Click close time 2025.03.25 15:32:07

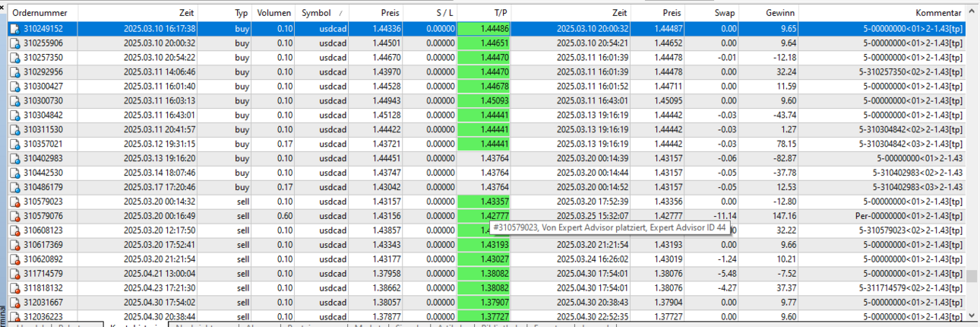tap(593, 216)
